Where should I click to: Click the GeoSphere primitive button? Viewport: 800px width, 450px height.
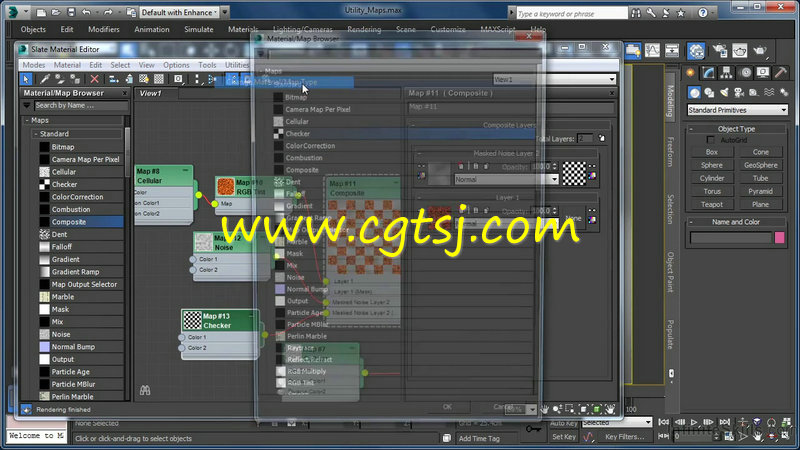tap(760, 165)
